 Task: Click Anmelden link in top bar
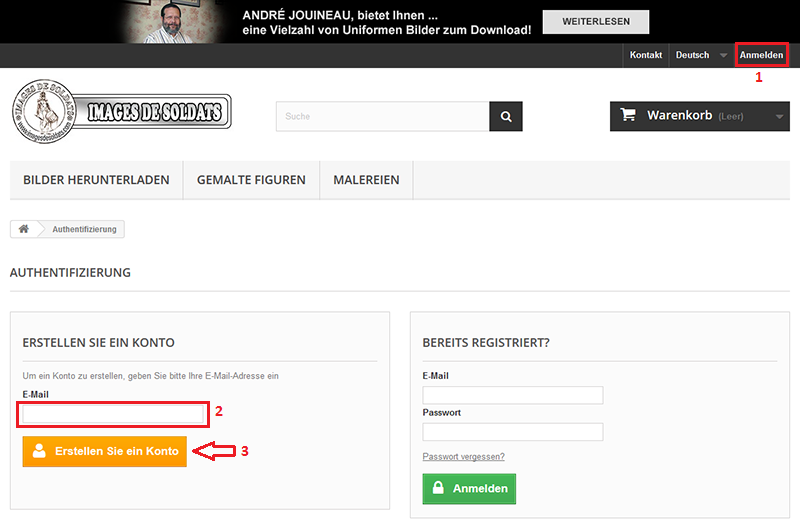(761, 55)
